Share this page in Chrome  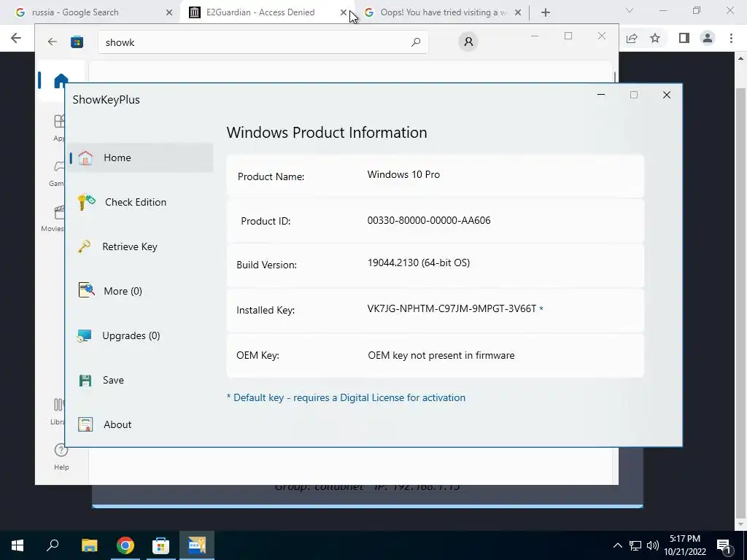[x=632, y=38]
